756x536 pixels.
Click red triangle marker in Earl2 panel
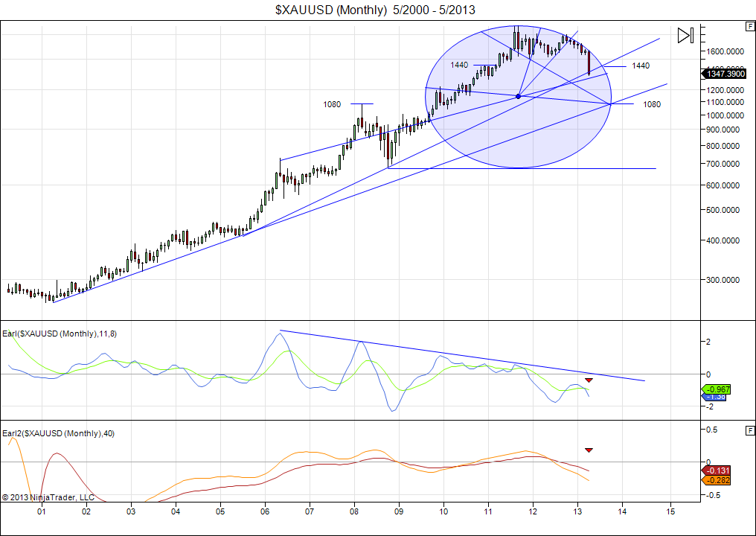[589, 450]
